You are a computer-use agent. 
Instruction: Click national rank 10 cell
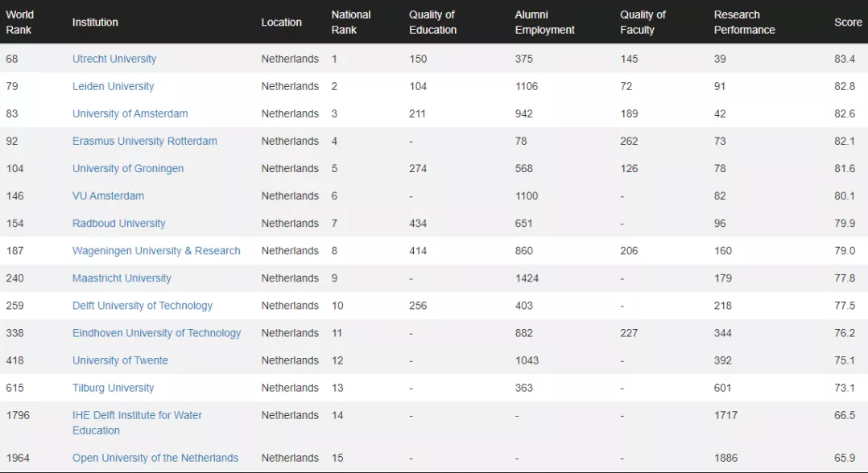[x=337, y=306]
